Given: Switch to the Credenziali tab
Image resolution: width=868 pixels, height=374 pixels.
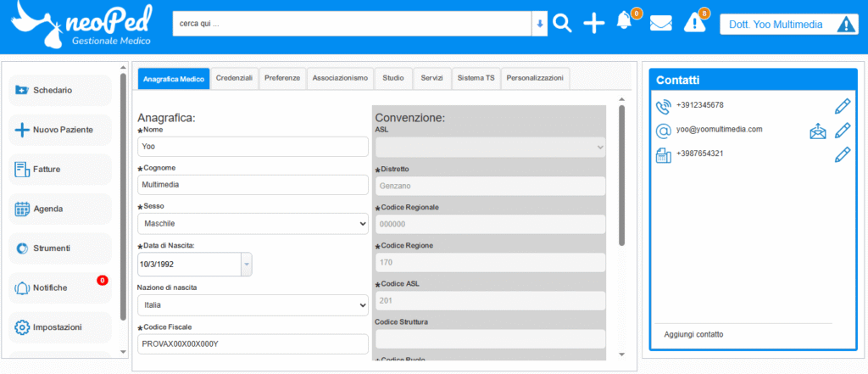Looking at the screenshot, I should coord(234,78).
